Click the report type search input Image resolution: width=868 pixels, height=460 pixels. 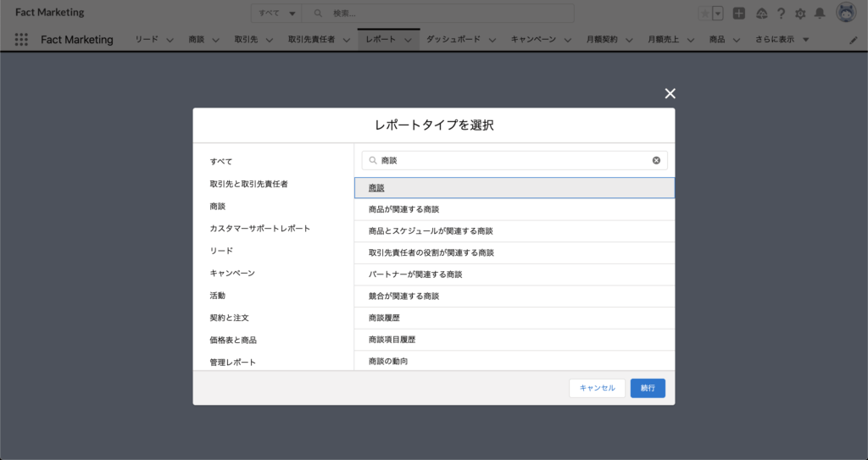point(515,160)
